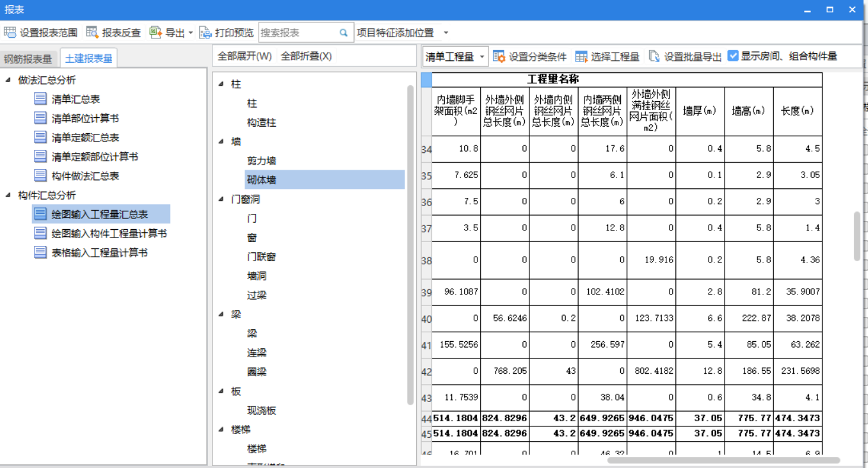The height and width of the screenshot is (468, 868).
Task: Click the select-all corner cell of table
Action: click(426, 79)
